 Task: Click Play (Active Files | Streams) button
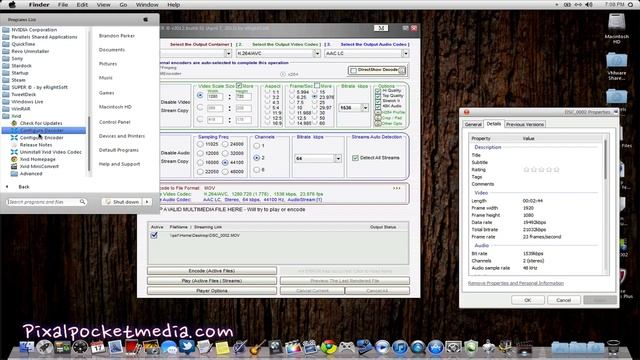coord(212,281)
